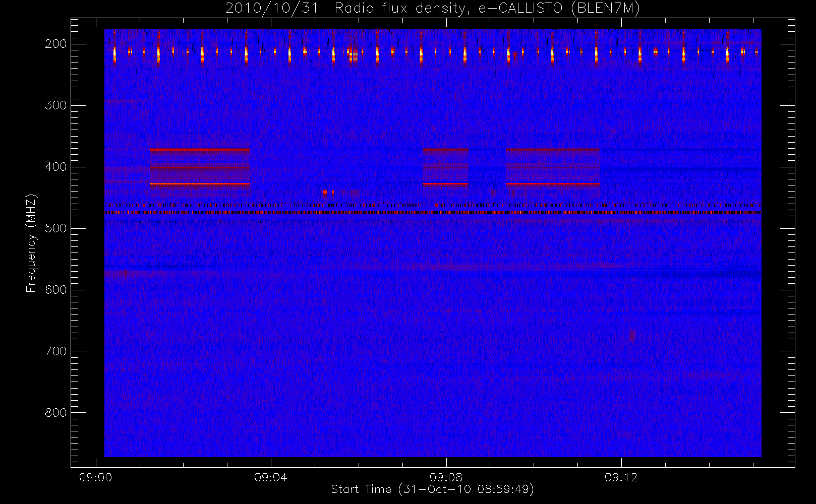816x504 pixels.
Task: Click the 09:04 time tick label
Action: pyautogui.click(x=271, y=477)
